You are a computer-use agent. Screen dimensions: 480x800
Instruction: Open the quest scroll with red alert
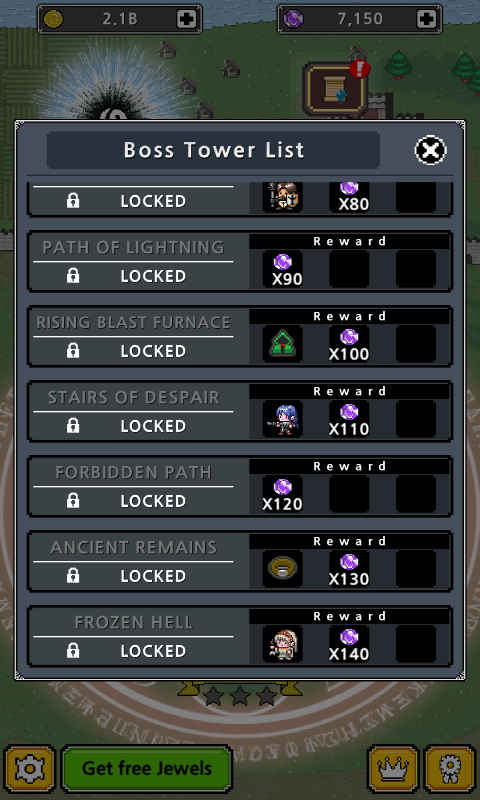coord(336,89)
